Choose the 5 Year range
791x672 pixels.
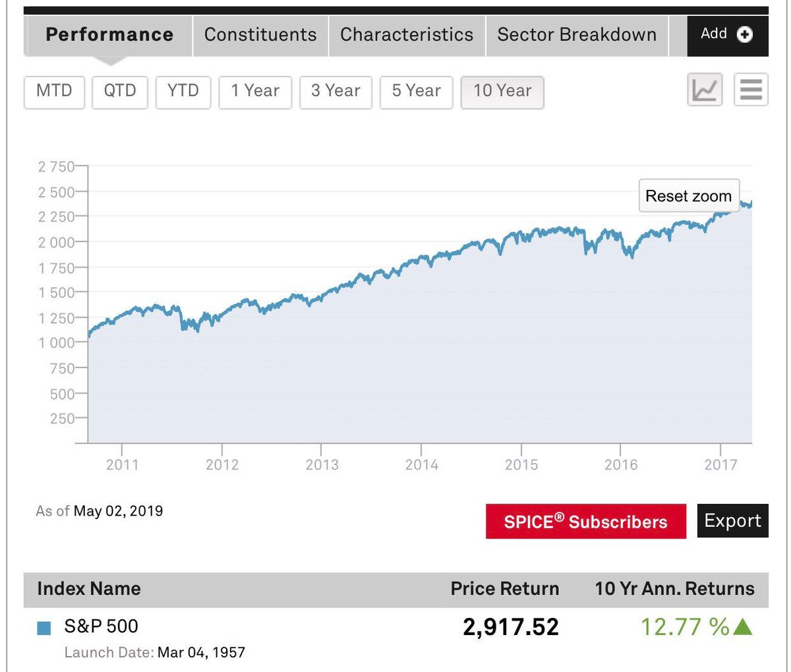[x=416, y=91]
